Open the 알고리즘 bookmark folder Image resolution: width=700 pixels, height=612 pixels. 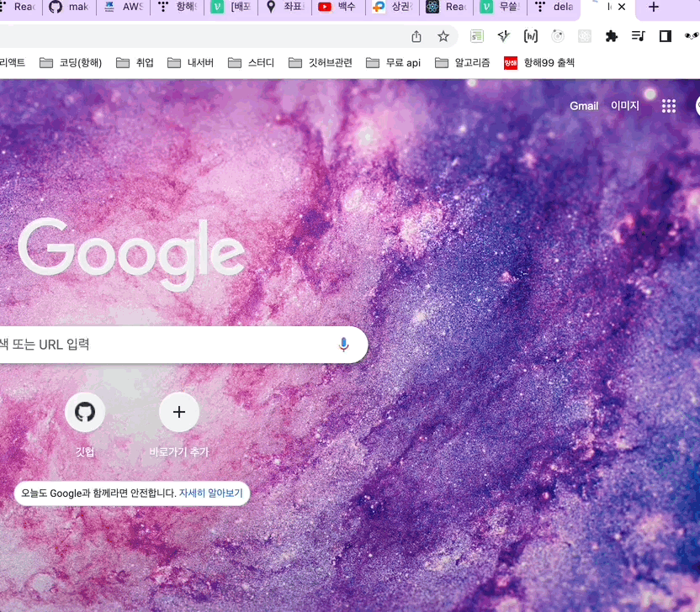coord(462,63)
